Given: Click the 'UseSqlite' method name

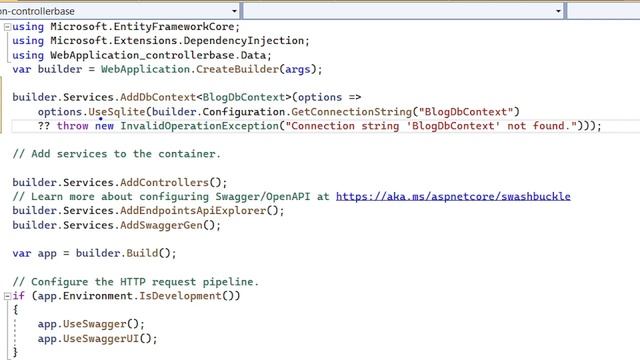Looking at the screenshot, I should [x=117, y=112].
